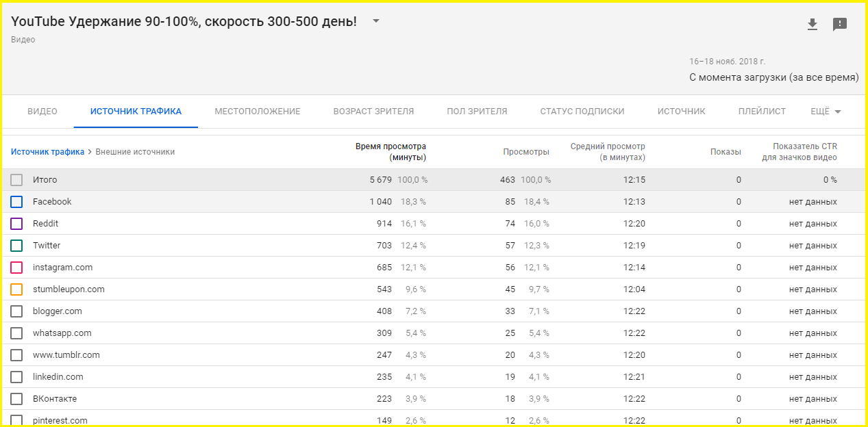Toggle the Итого checkbox
Image resolution: width=868 pixels, height=427 pixels.
[x=16, y=180]
